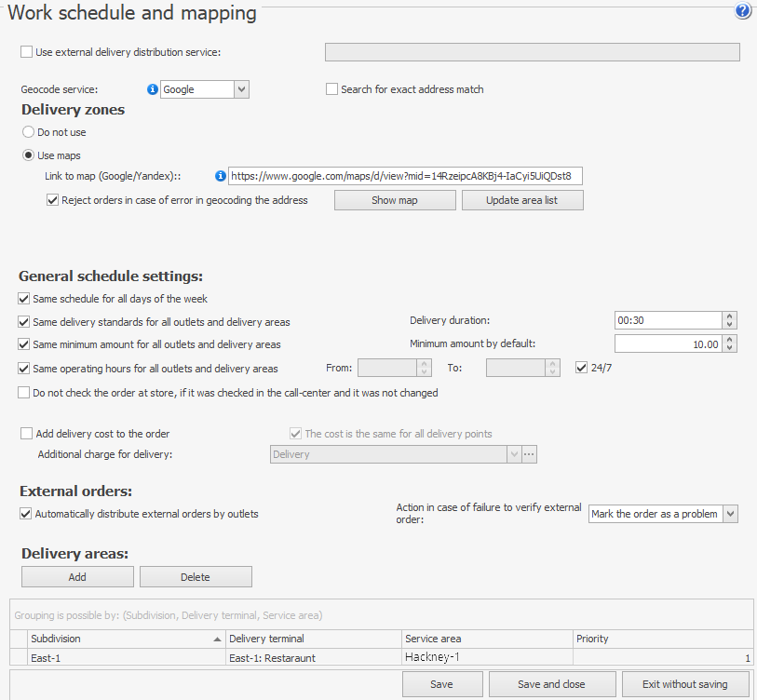Open Additional charge for delivery dropdown

pos(513,454)
